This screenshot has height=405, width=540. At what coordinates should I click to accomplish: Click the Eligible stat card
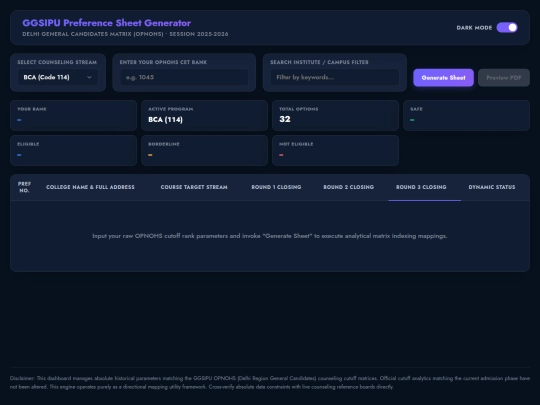tap(73, 150)
